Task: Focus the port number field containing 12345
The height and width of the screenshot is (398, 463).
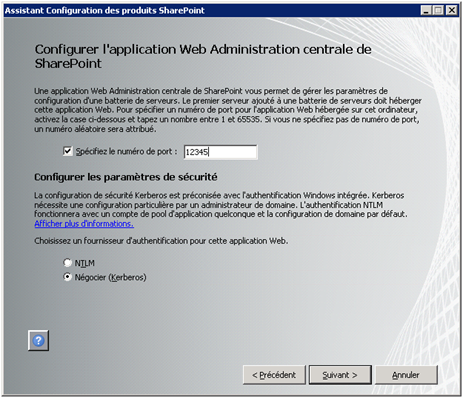Action: [220, 152]
